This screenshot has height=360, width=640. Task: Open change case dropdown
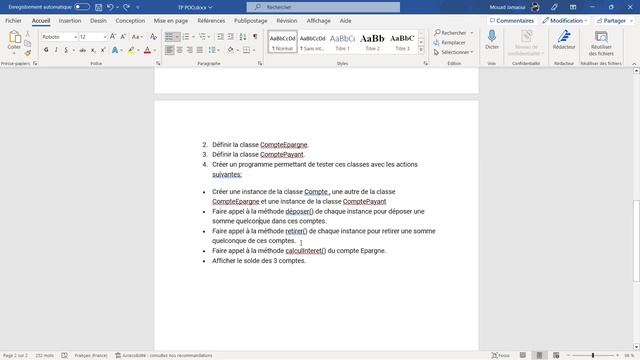[137, 37]
